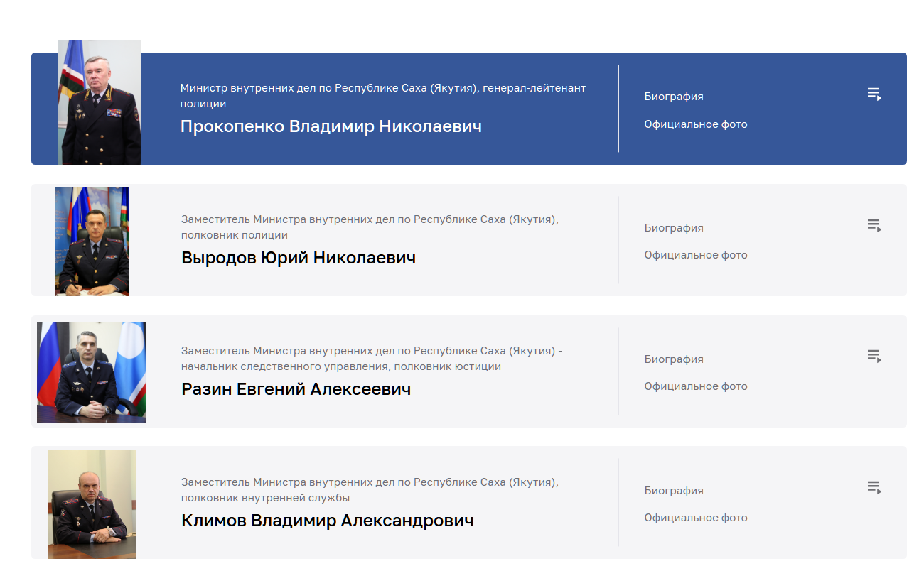Image resolution: width=924 pixels, height=571 pixels.
Task: Open Биография link for Климов Владимир Александрович
Action: (x=674, y=491)
